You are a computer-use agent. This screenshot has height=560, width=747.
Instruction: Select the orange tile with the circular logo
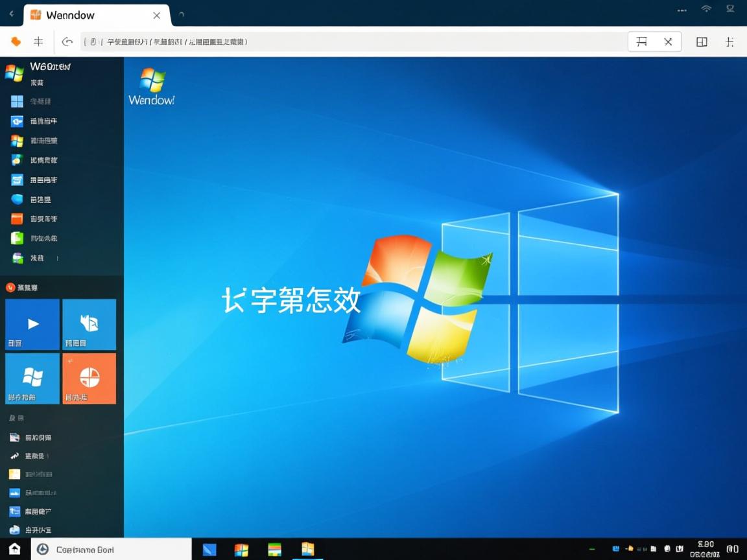tap(89, 379)
